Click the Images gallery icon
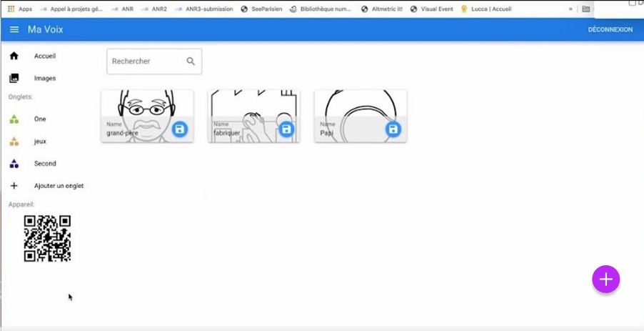This screenshot has width=644, height=331. [x=14, y=79]
